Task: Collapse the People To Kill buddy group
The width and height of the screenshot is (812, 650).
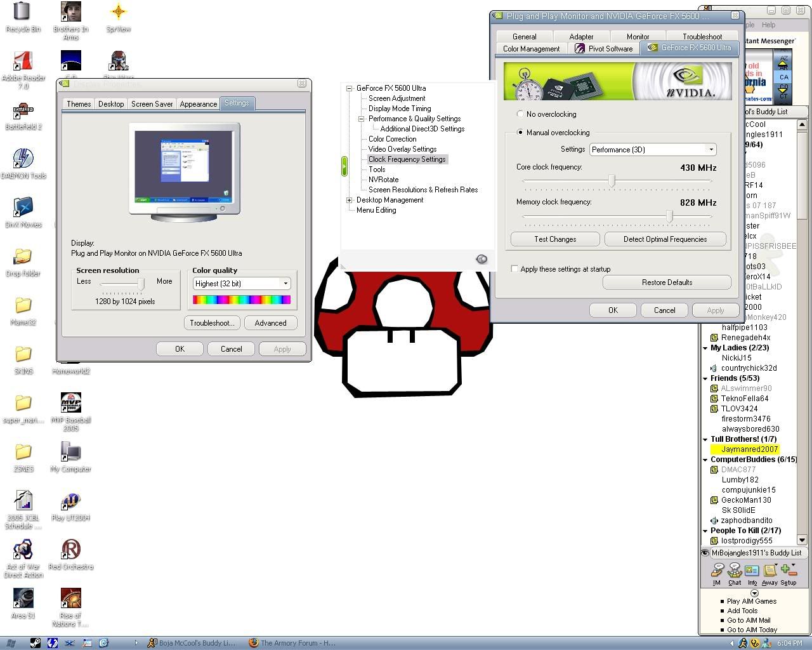Action: [705, 531]
